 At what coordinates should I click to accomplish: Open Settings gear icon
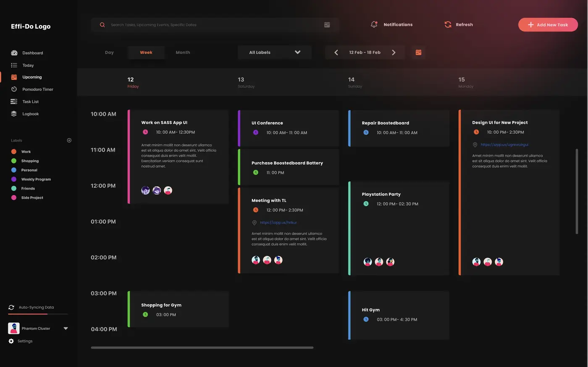coord(11,341)
